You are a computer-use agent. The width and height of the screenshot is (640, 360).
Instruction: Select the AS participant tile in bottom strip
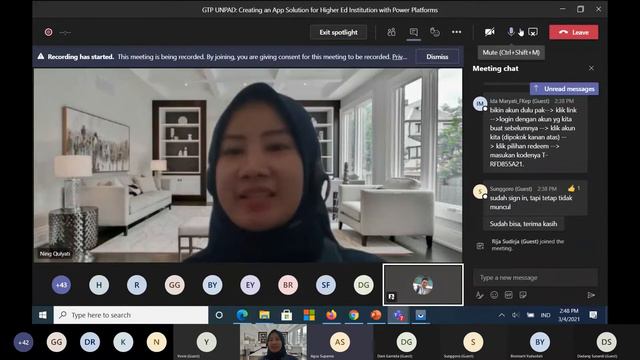click(340, 342)
